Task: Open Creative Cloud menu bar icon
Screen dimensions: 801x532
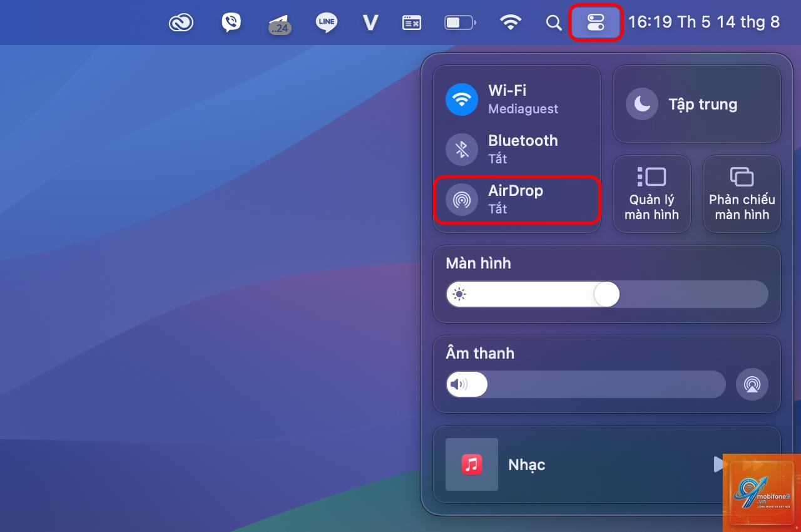Action: [181, 23]
